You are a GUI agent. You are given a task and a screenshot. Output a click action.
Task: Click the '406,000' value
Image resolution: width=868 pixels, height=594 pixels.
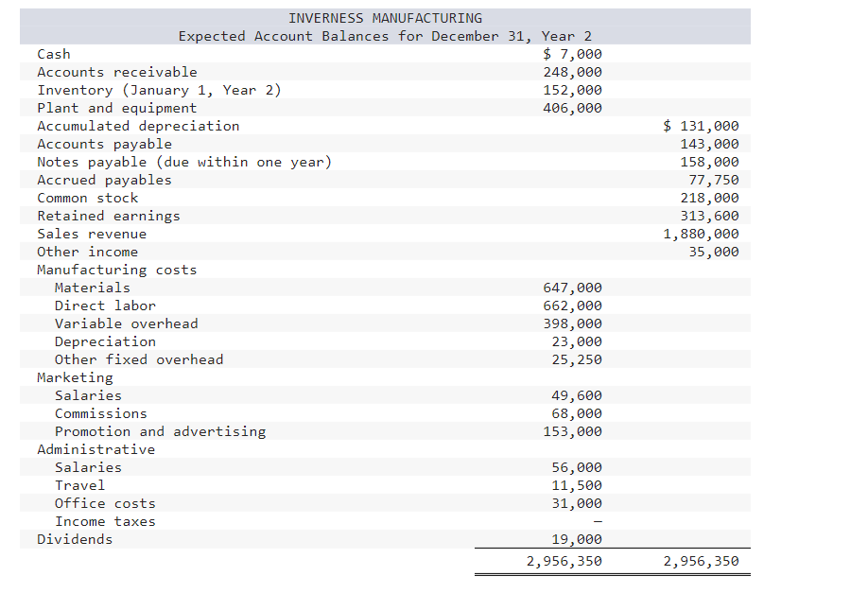pyautogui.click(x=572, y=108)
